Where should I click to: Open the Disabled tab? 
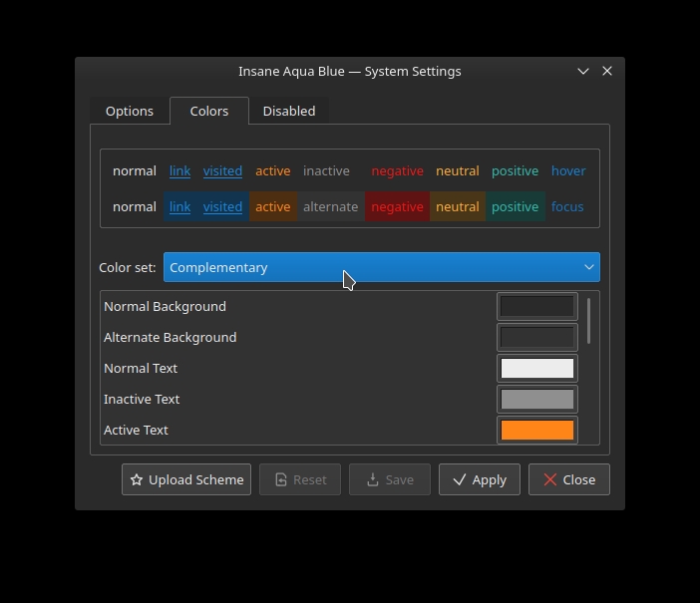[289, 111]
